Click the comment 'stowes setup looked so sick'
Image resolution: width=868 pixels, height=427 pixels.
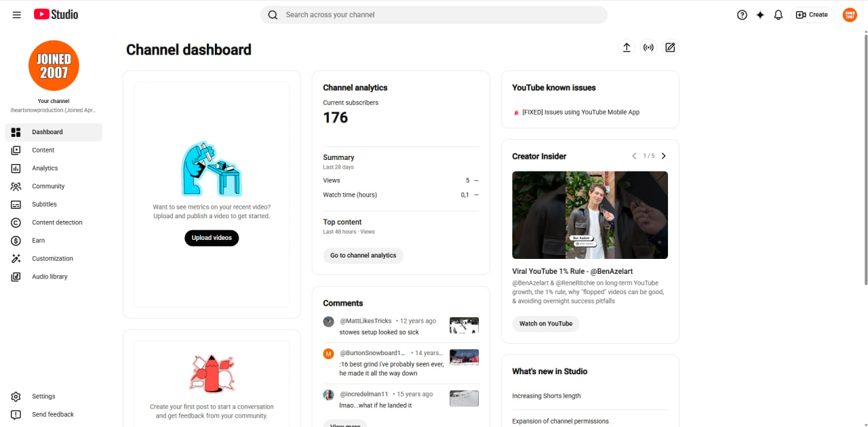[379, 333]
